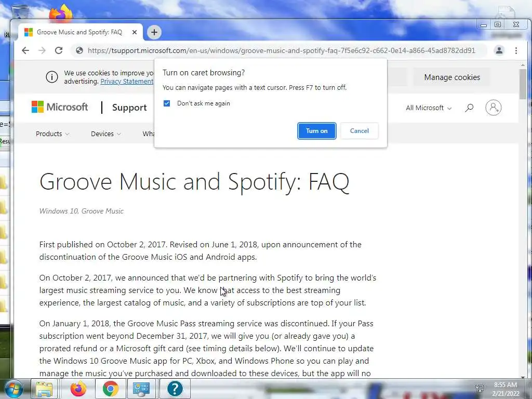Expand the Devices menu
The height and width of the screenshot is (399, 532).
click(x=106, y=134)
